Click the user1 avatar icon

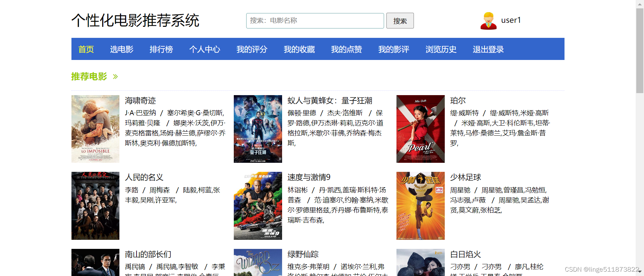[x=488, y=21]
